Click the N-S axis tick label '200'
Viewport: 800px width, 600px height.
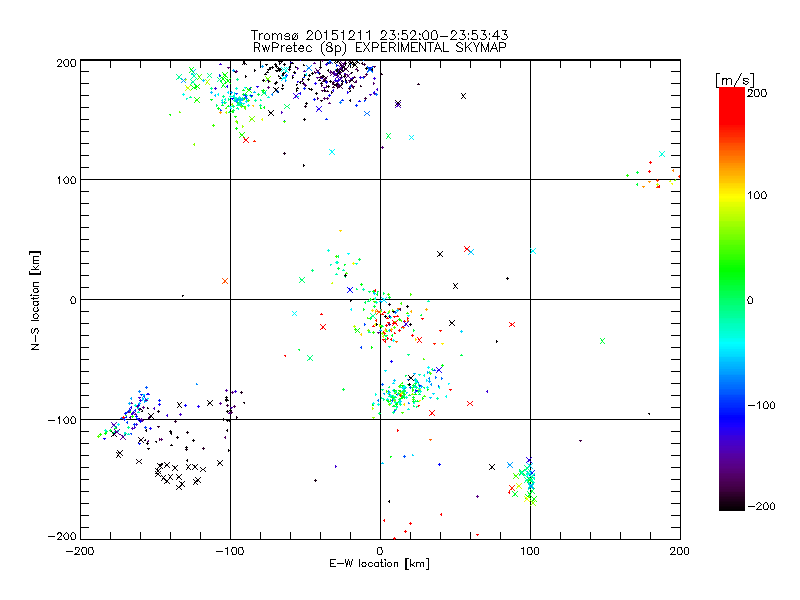coord(67,63)
